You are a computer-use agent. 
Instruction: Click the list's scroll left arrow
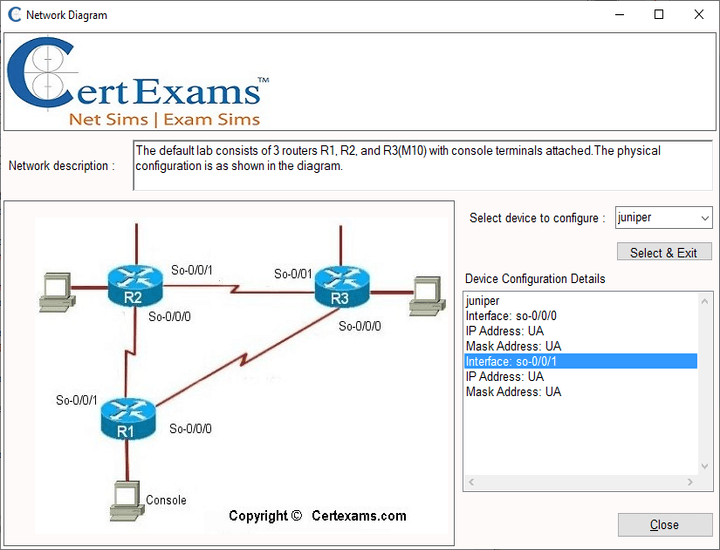point(471,482)
